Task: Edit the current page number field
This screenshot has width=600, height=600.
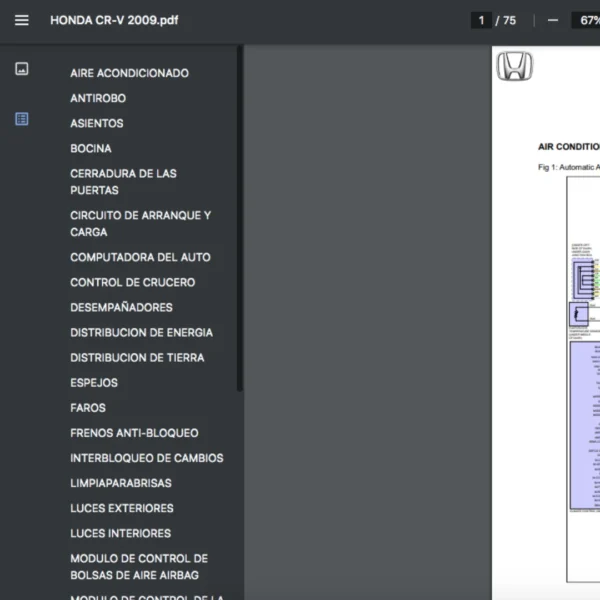Action: click(482, 20)
